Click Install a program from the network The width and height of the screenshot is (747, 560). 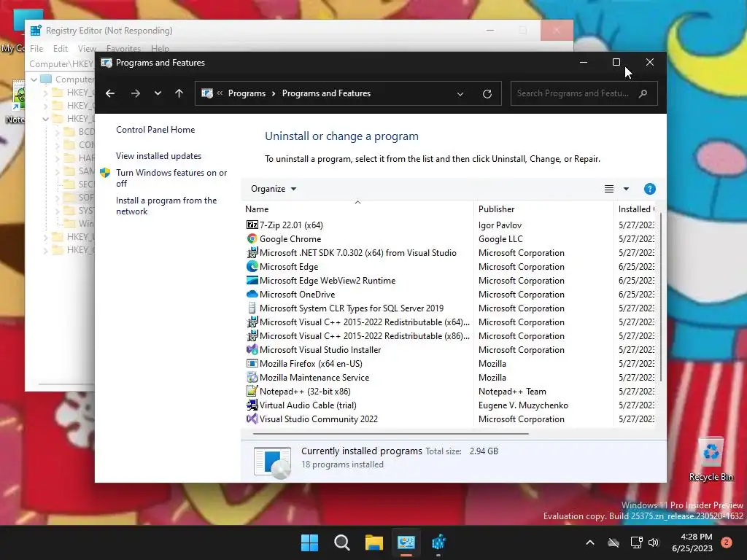tap(166, 206)
